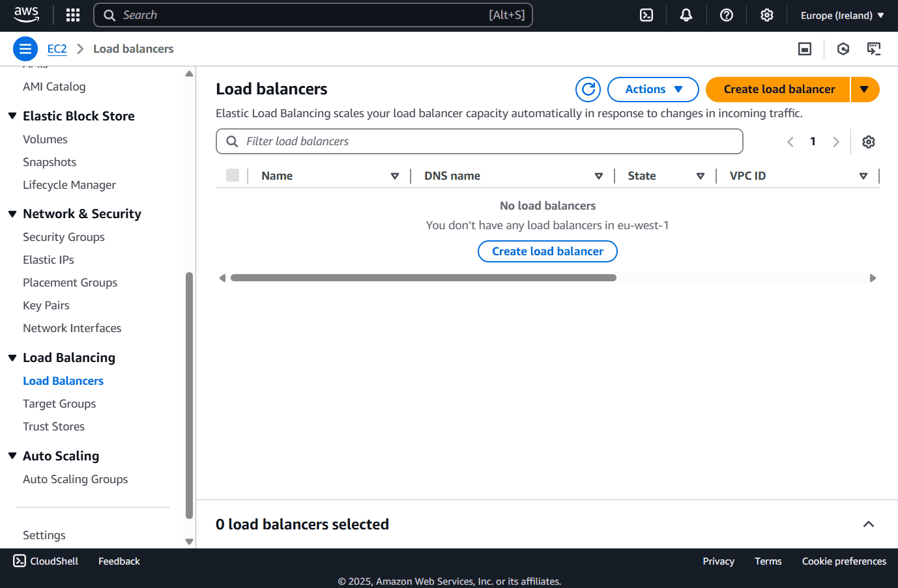This screenshot has height=588, width=898.
Task: Open the Create load balancer split-button arrow
Action: coord(865,89)
